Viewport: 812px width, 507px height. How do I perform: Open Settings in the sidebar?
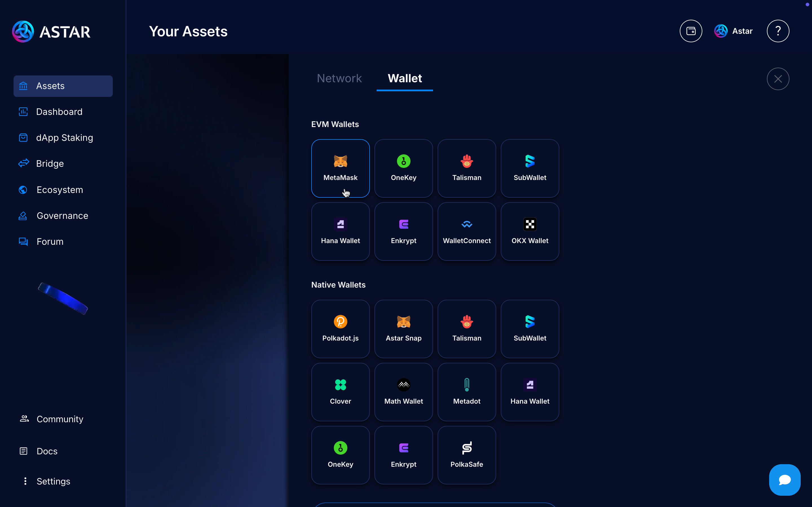[x=53, y=481]
